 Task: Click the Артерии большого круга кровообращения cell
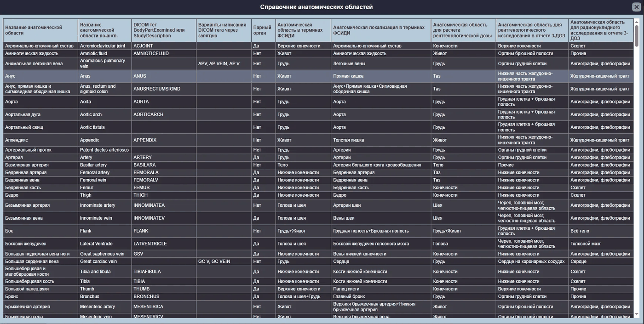pyautogui.click(x=381, y=165)
